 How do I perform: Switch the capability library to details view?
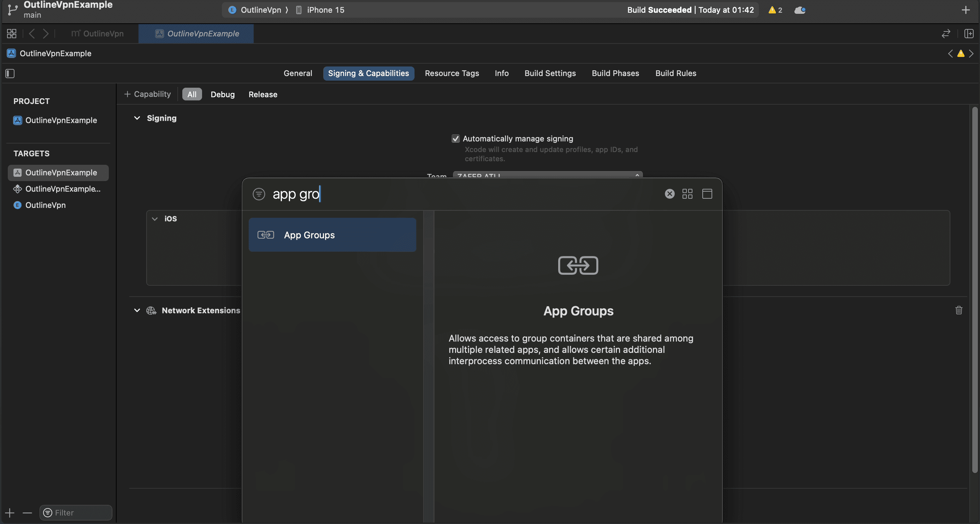point(707,194)
